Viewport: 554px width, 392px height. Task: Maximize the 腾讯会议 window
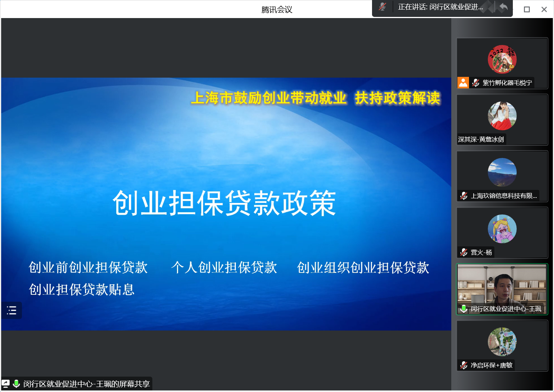(527, 9)
